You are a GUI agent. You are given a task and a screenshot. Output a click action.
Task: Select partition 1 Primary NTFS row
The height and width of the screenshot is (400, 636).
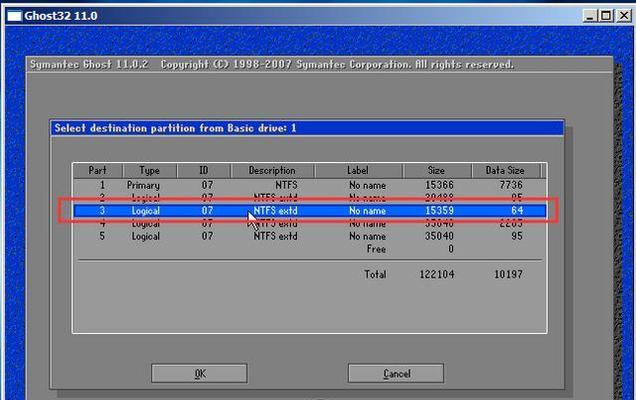coord(310,185)
